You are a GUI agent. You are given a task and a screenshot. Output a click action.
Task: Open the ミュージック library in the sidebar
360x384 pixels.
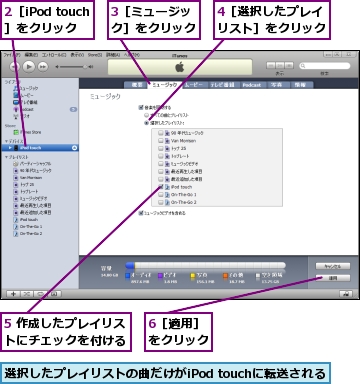coord(26,88)
